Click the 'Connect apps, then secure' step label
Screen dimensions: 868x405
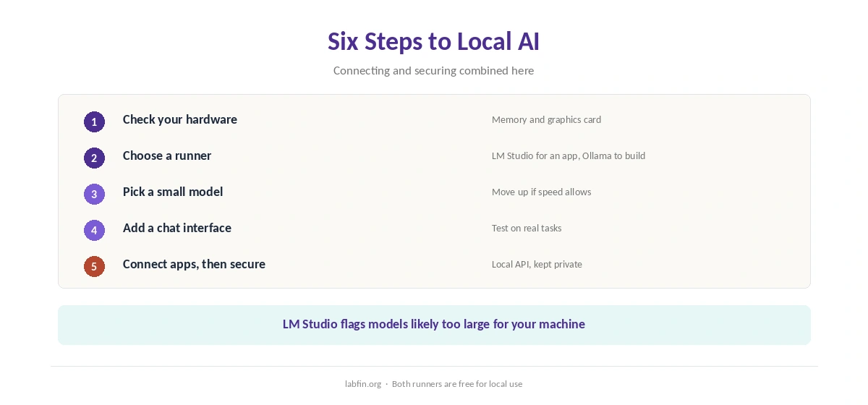[194, 264]
